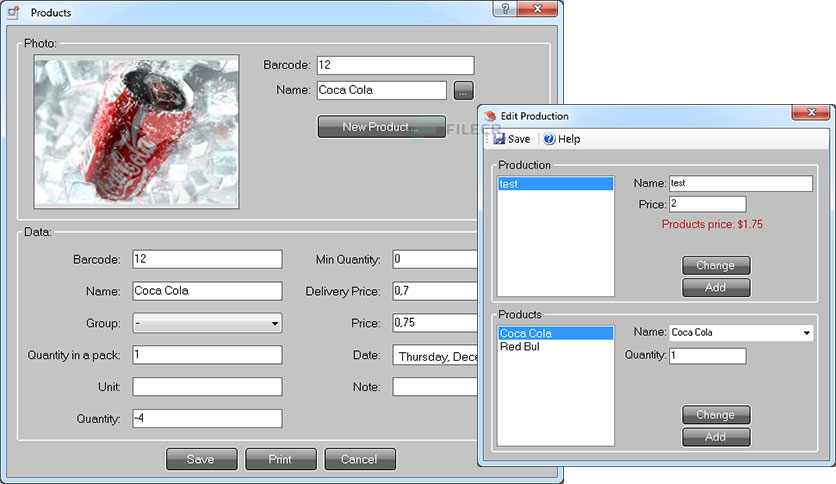Click Add button in Production section

(716, 287)
